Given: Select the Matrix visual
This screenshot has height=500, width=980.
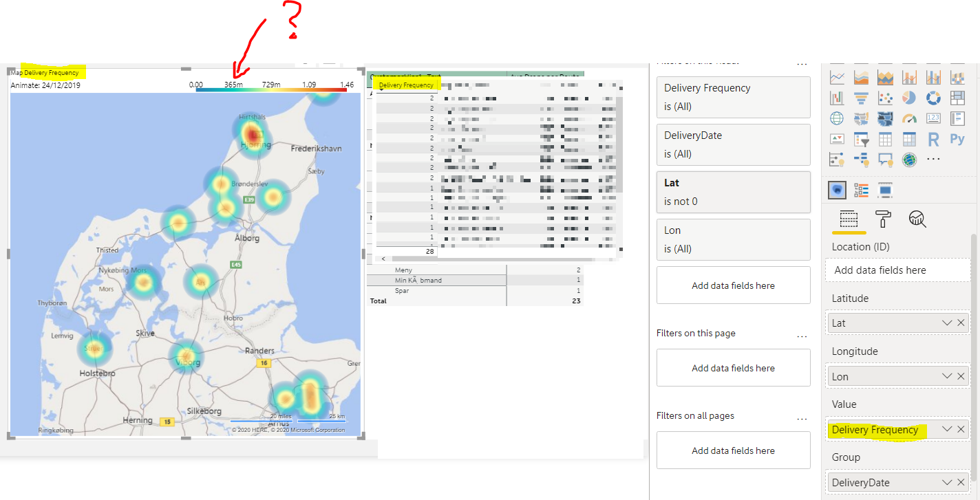Looking at the screenshot, I should point(909,140).
